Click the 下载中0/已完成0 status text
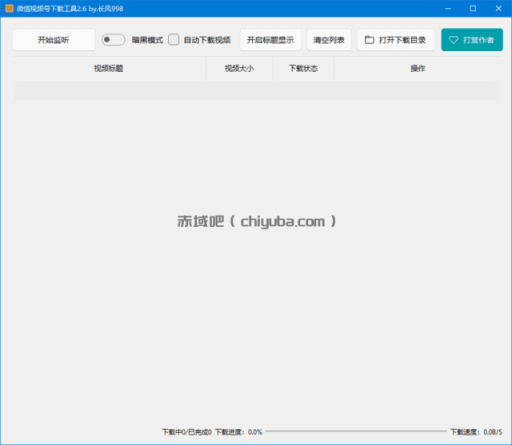The height and width of the screenshot is (445, 512). pyautogui.click(x=187, y=432)
